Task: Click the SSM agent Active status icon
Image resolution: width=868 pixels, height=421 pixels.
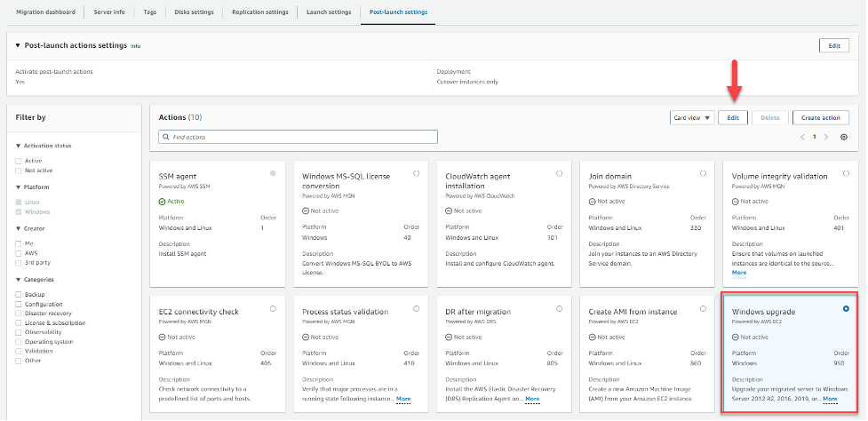Action: (x=162, y=201)
